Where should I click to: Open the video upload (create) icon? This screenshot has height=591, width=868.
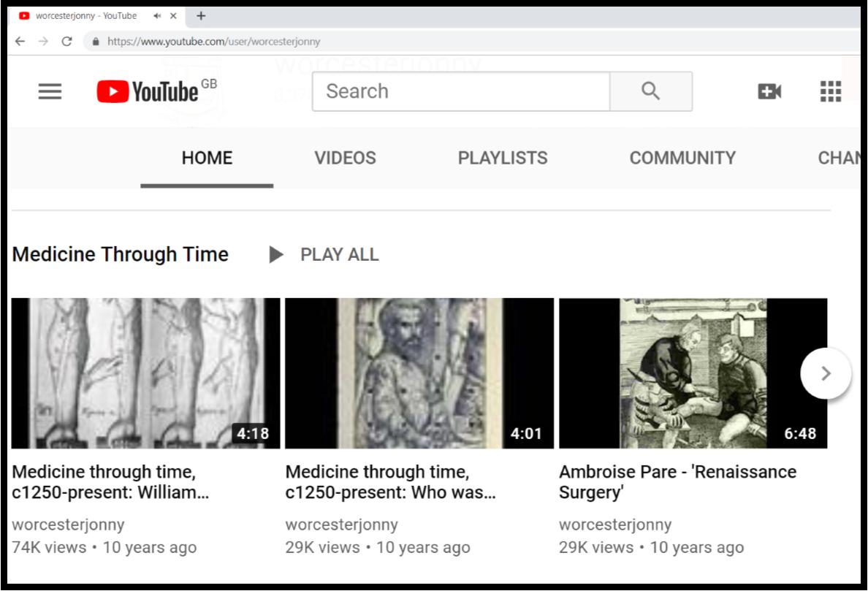[x=771, y=91]
